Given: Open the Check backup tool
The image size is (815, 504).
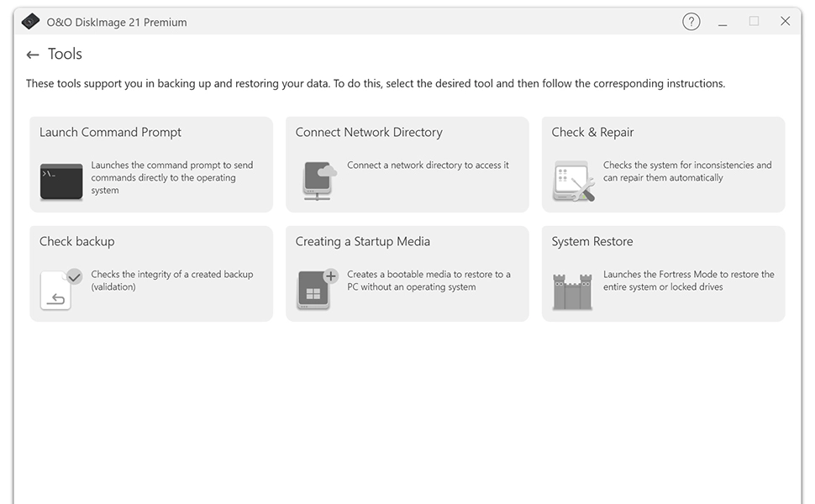Looking at the screenshot, I should tap(151, 273).
